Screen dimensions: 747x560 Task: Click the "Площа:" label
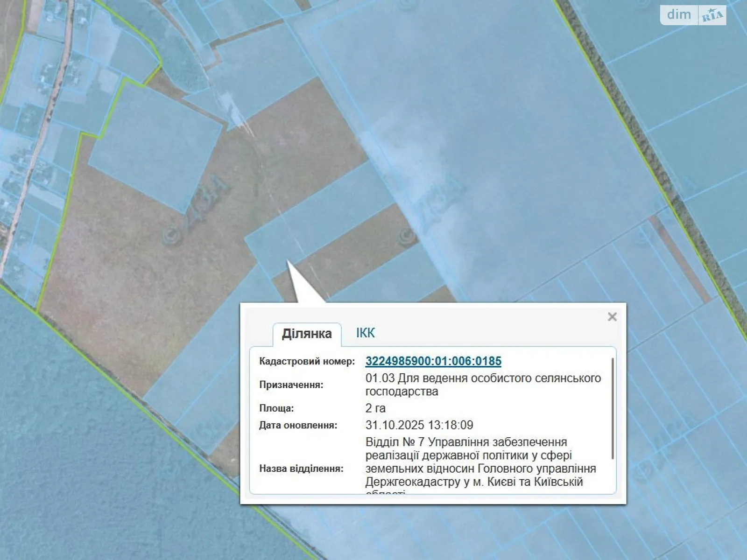click(276, 408)
